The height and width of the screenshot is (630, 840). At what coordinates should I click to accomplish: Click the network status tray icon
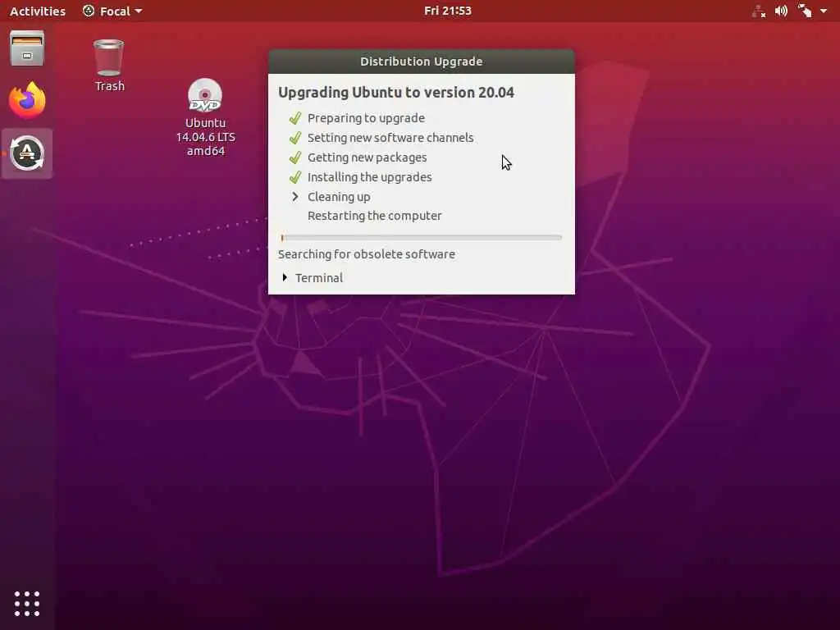pos(759,11)
